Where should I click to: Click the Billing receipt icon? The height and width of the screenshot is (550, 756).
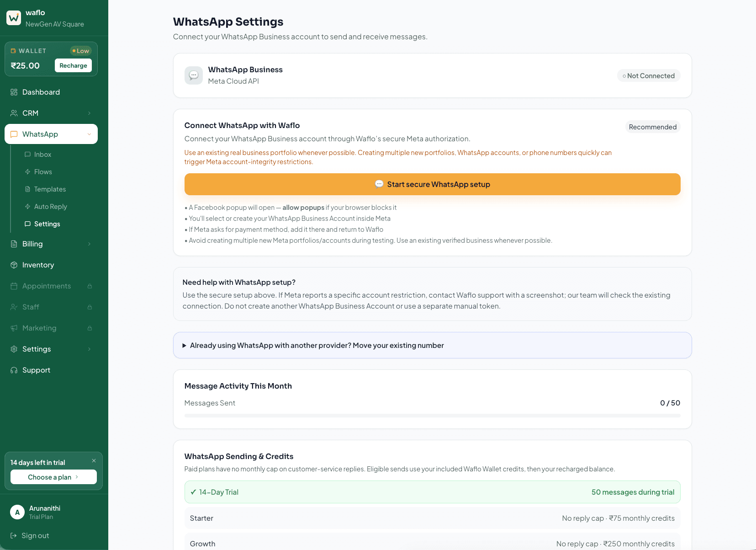pos(14,244)
